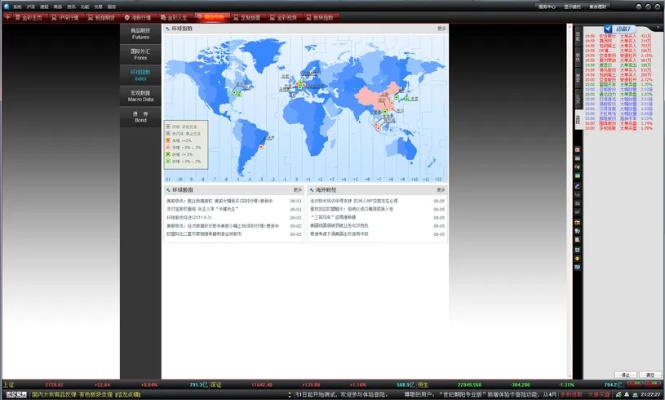Click the top icon in right vertical toolbar
The image size is (665, 400).
click(x=578, y=150)
